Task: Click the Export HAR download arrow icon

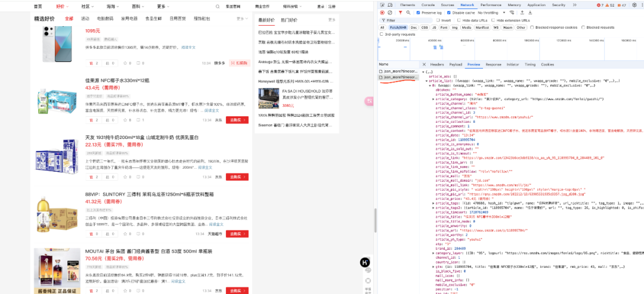Action: click(530, 13)
